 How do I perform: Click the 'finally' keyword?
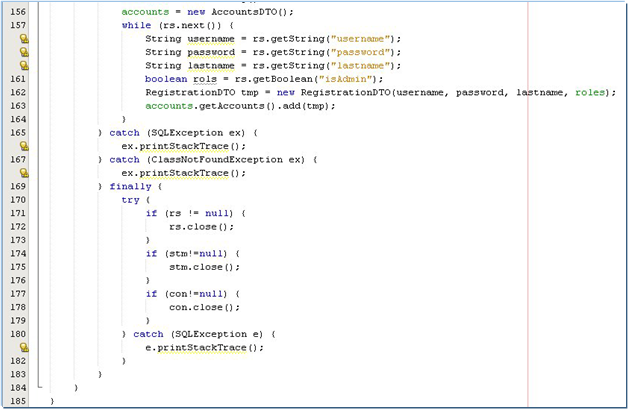[x=130, y=186]
